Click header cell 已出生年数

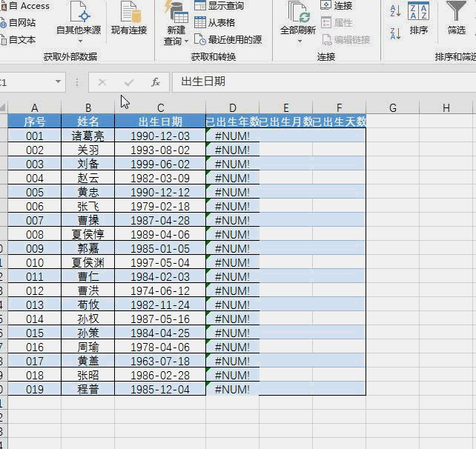pyautogui.click(x=233, y=122)
